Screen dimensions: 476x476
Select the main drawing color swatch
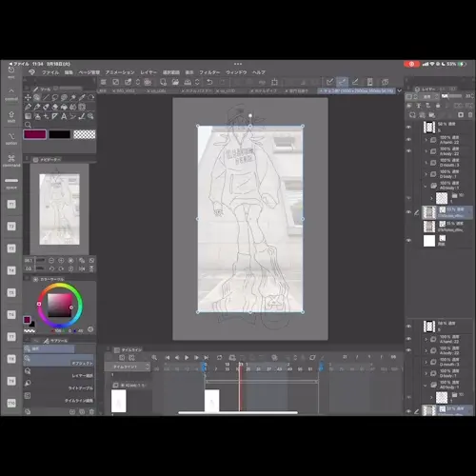pos(35,134)
